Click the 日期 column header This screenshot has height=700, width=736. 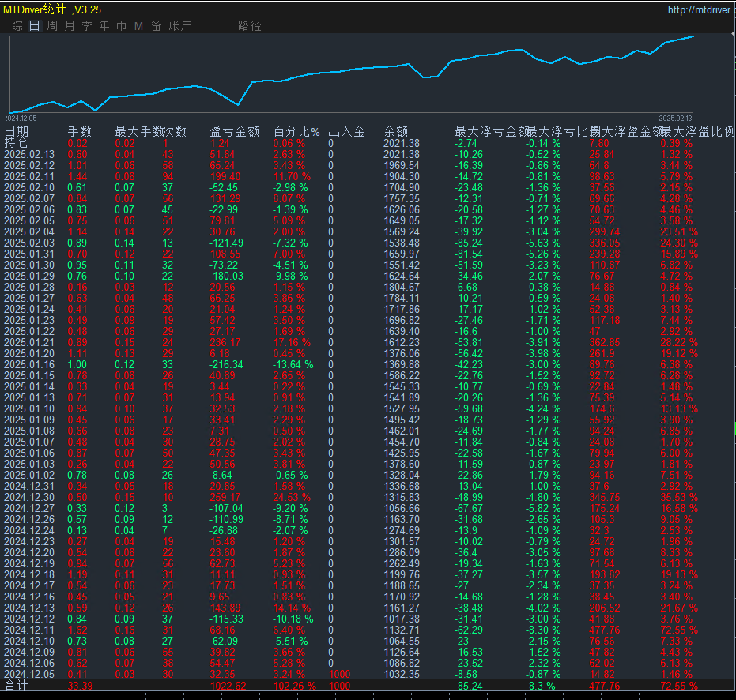point(17,131)
